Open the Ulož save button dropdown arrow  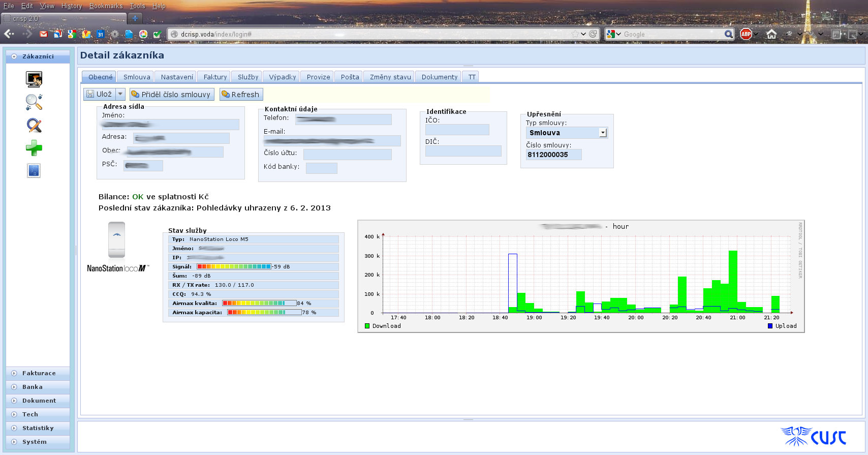tap(120, 94)
